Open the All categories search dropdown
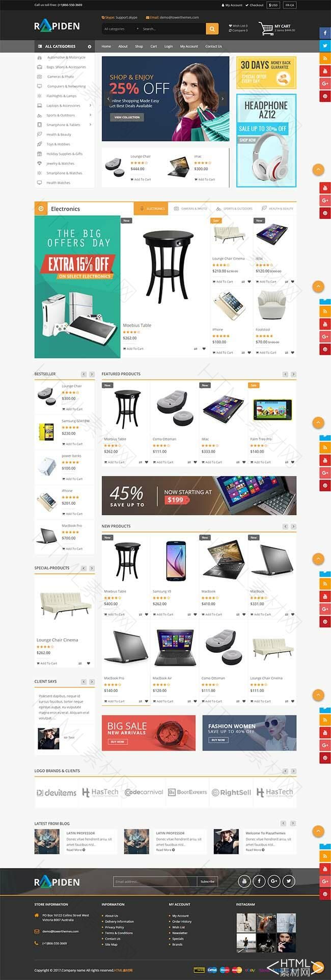331x980 pixels. click(121, 29)
